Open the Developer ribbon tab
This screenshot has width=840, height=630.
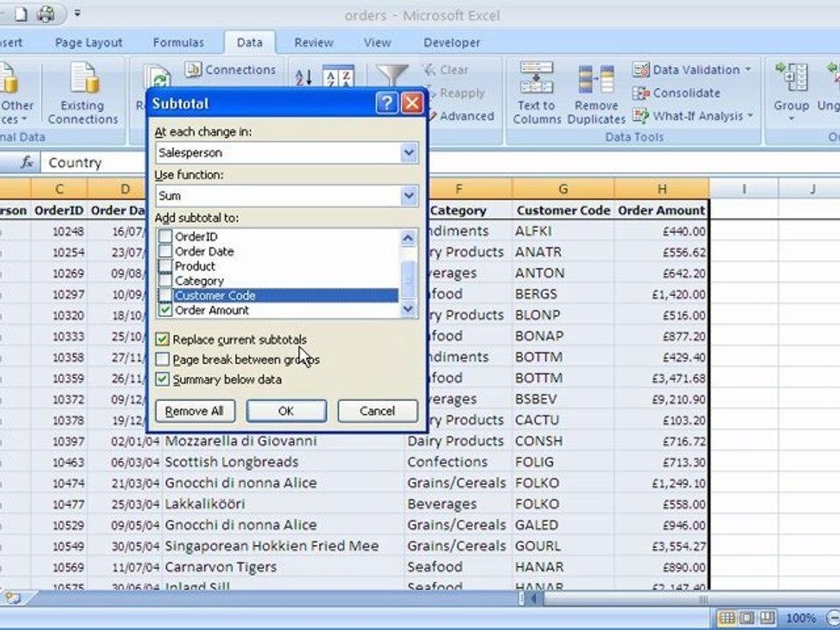pyautogui.click(x=451, y=42)
